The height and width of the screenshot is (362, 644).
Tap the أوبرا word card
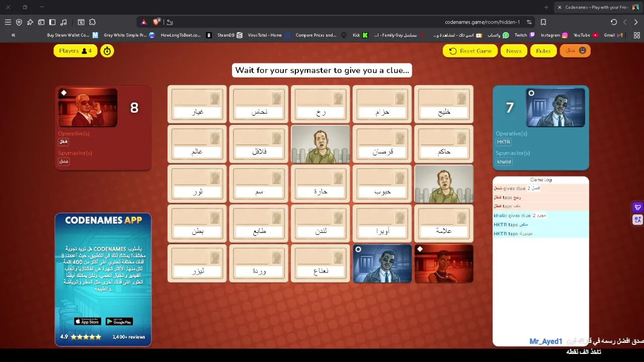coord(382,224)
